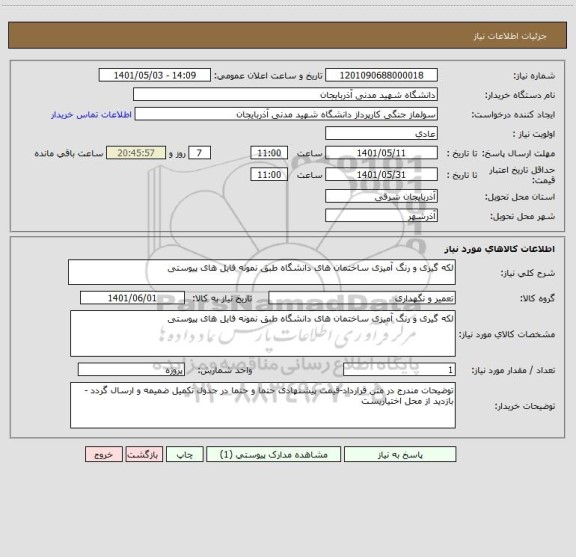Click the توضیحات خریدار text area
The height and width of the screenshot is (557, 576).
[x=263, y=405]
